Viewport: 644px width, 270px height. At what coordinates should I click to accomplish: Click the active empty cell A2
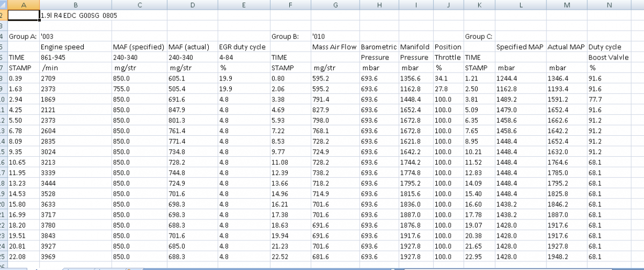pos(24,16)
